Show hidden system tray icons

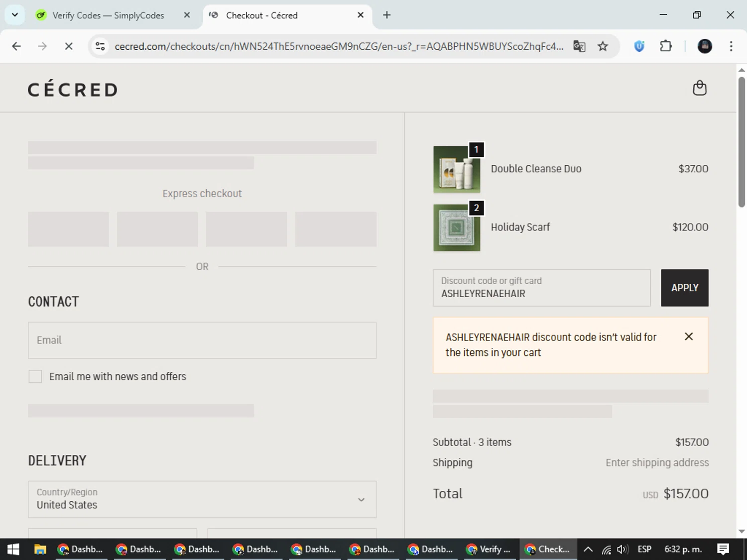(x=588, y=549)
